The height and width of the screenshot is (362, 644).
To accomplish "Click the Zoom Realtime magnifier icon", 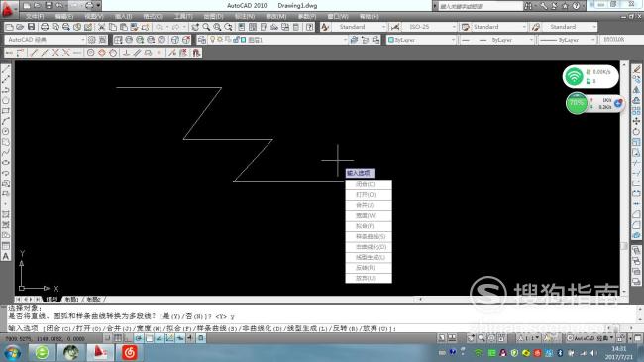I will 206,27.
